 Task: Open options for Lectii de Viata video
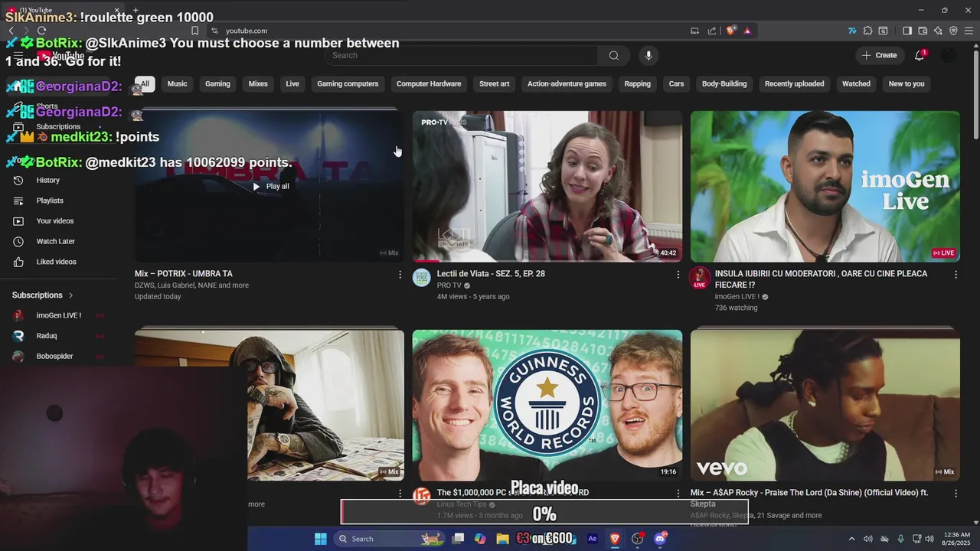pos(678,274)
